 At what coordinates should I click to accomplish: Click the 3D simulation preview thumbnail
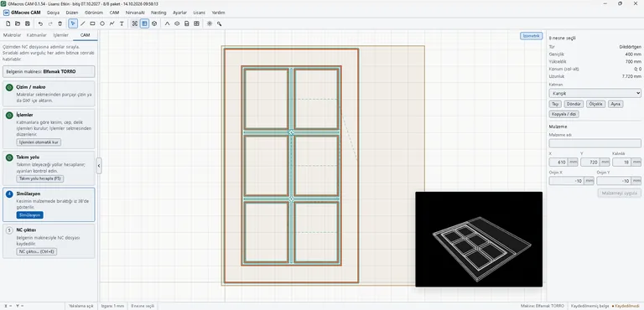479,240
